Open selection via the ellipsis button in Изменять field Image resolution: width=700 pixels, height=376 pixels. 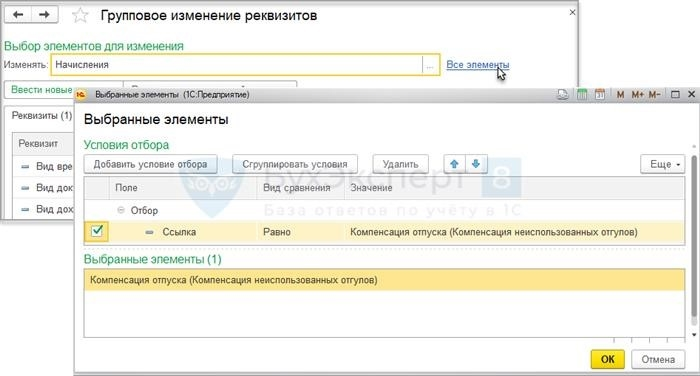coord(430,65)
